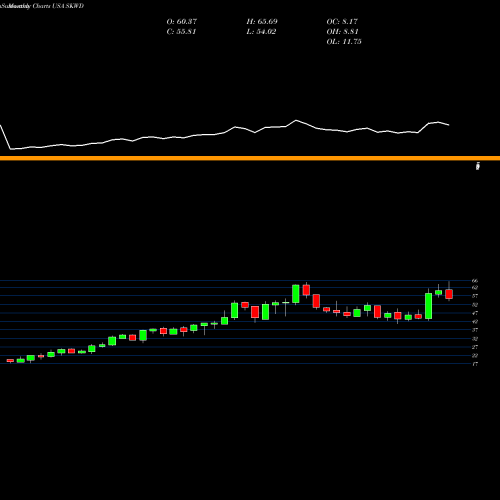Click the highest peak of the white line
Image resolution: width=500 pixels, height=500 pixels.
296,120
